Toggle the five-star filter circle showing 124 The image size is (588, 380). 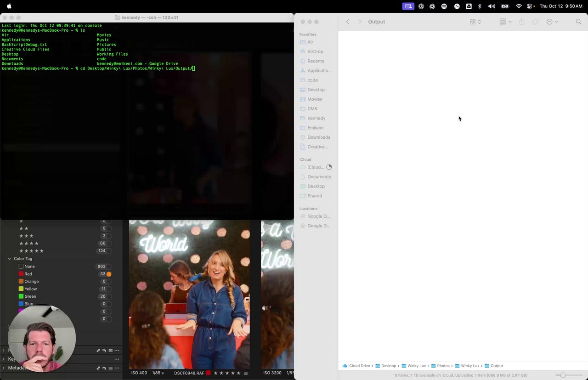pyautogui.click(x=109, y=251)
